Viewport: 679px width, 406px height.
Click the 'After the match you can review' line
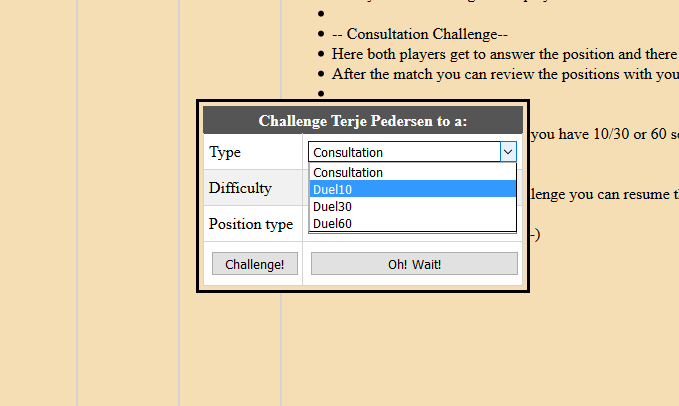[x=505, y=74]
